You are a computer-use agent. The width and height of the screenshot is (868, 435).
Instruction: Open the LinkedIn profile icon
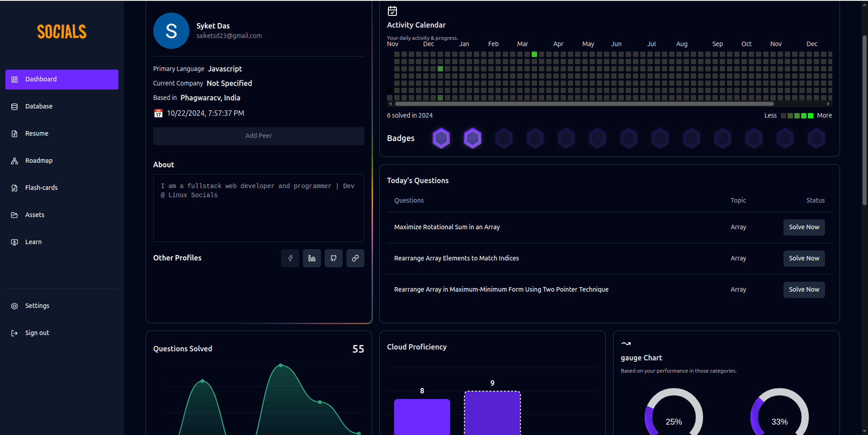tap(312, 258)
